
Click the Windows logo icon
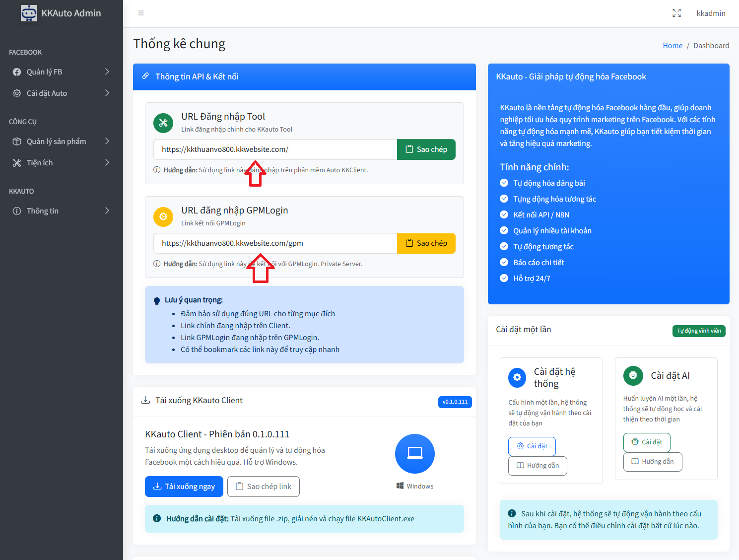[x=400, y=486]
